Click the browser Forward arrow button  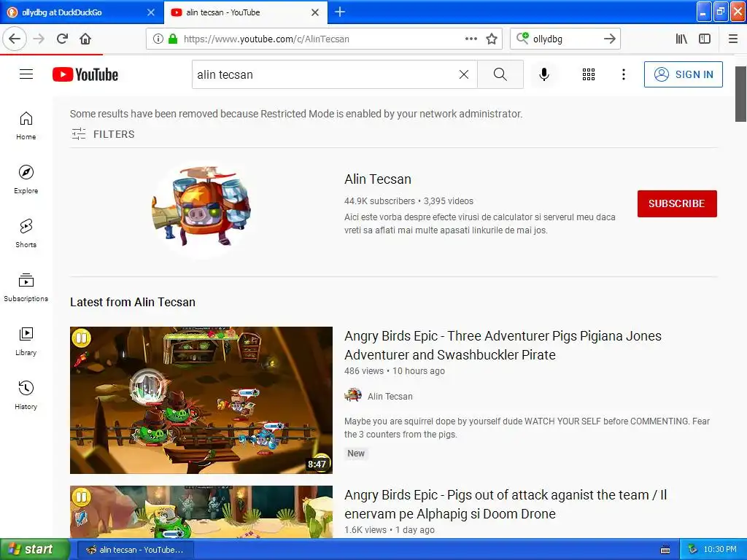[x=39, y=39]
